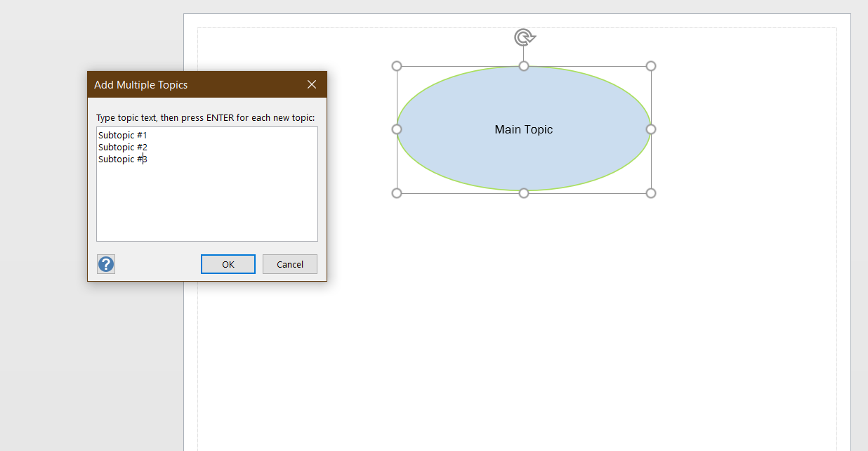The image size is (868, 451).
Task: Click the bottom-right resize handle of the shape
Action: (651, 193)
